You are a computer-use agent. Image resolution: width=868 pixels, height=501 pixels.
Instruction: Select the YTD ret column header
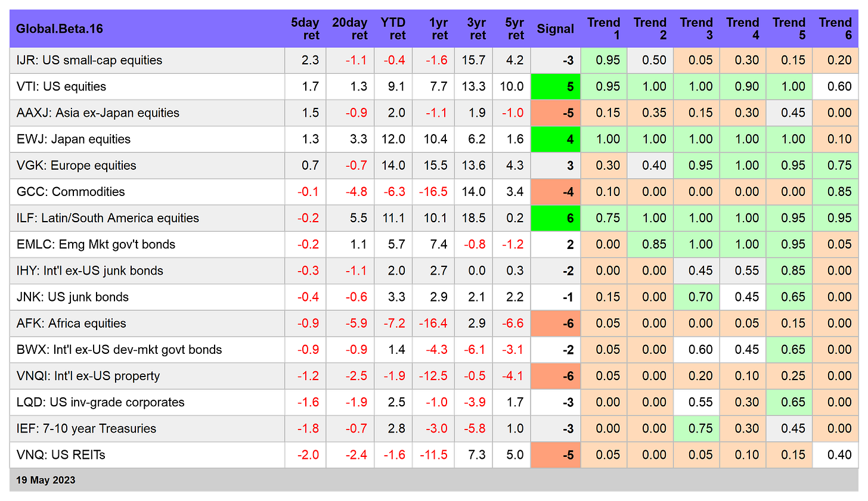pos(393,29)
